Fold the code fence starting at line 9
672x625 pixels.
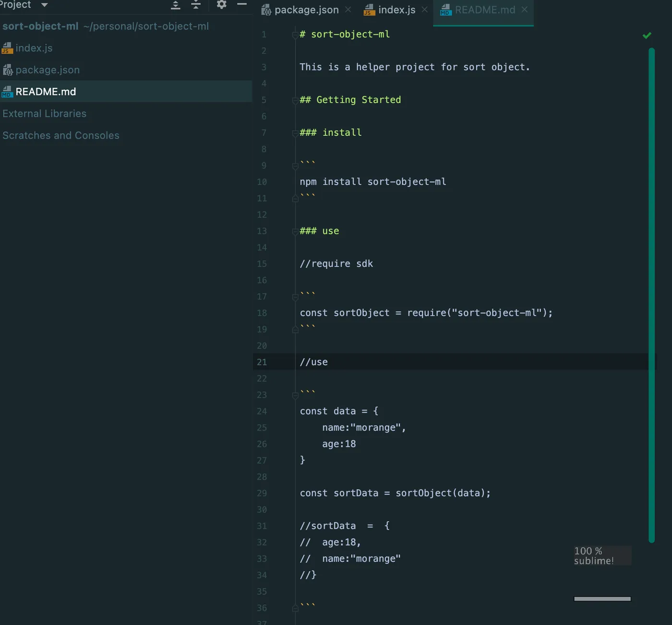pos(295,166)
